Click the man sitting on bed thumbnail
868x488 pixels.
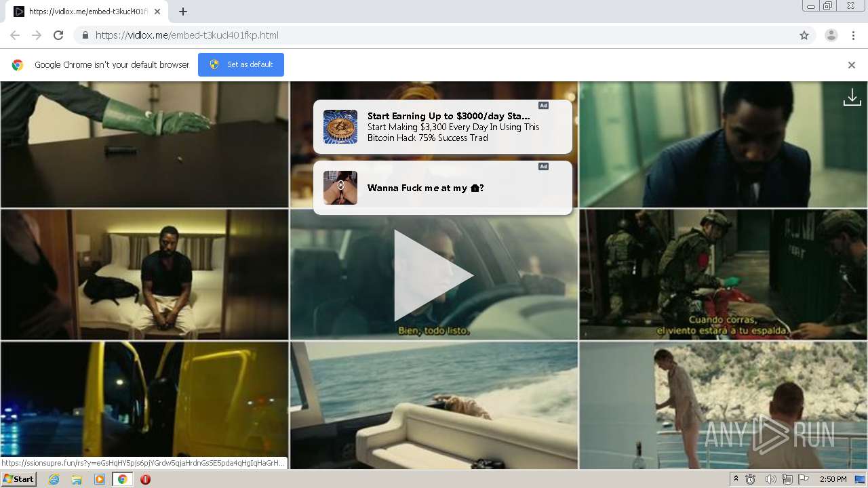pos(144,274)
